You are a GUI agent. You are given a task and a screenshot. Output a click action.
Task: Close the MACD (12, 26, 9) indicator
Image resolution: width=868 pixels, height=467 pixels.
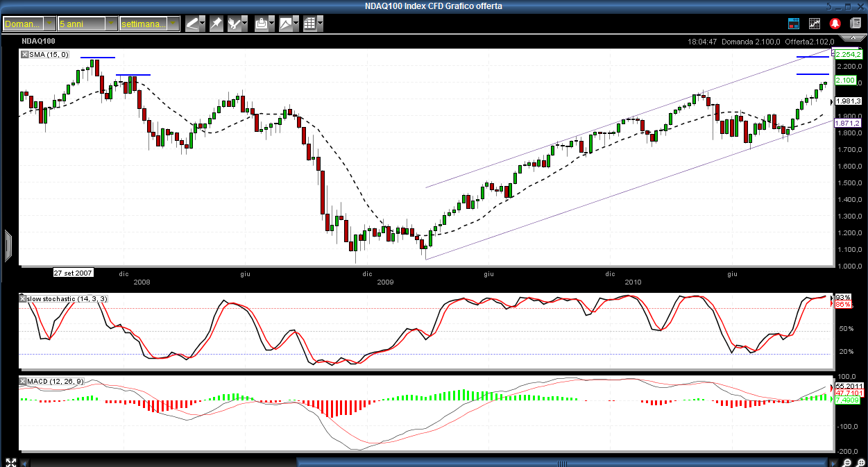click(24, 382)
